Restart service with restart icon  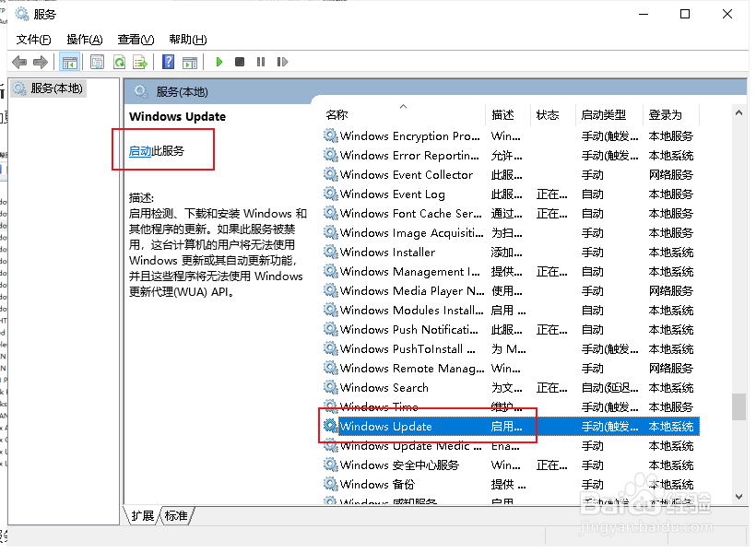click(282, 62)
